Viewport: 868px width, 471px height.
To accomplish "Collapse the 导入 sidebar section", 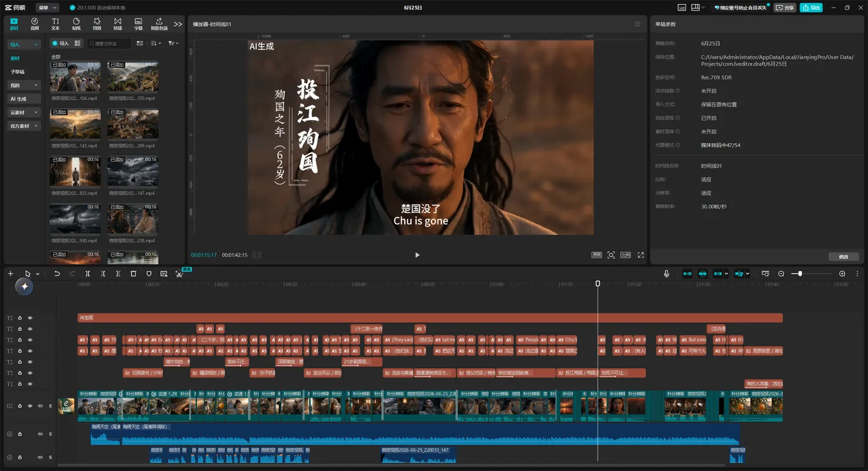I will pos(24,45).
